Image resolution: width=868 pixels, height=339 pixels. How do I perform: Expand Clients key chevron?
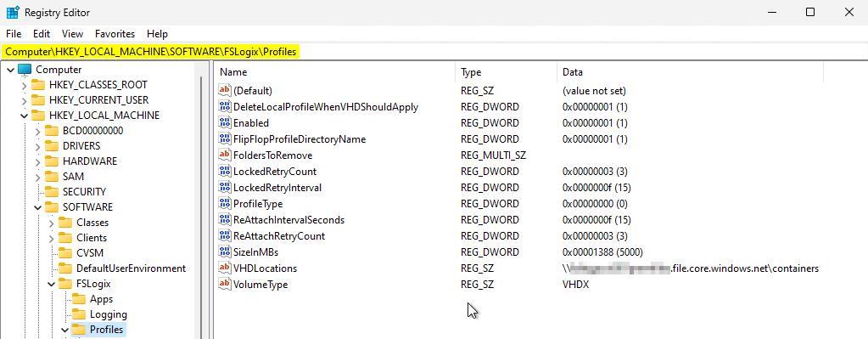(x=52, y=238)
